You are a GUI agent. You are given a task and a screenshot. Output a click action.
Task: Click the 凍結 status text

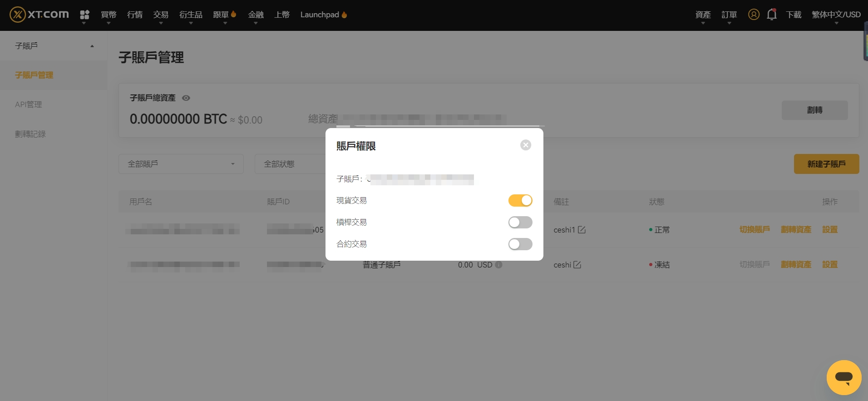point(662,265)
